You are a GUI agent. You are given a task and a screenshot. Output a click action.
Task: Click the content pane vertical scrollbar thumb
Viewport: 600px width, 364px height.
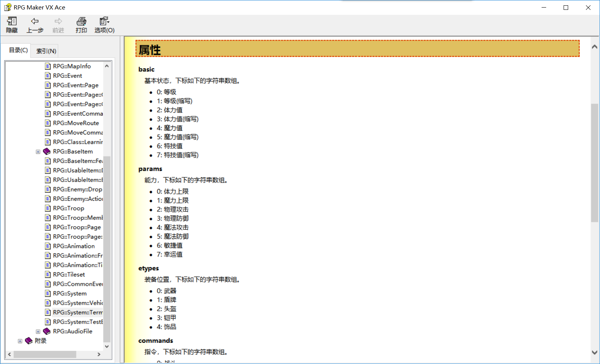[594, 163]
